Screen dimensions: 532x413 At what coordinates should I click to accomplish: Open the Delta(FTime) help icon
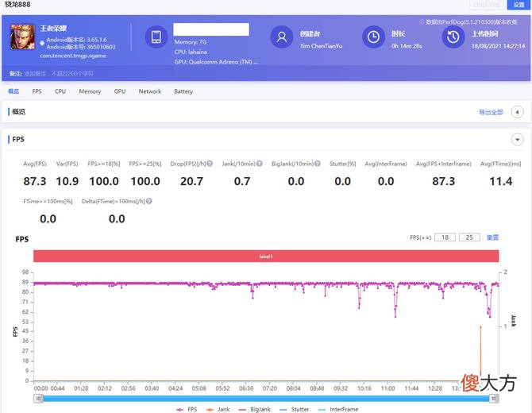149,201
